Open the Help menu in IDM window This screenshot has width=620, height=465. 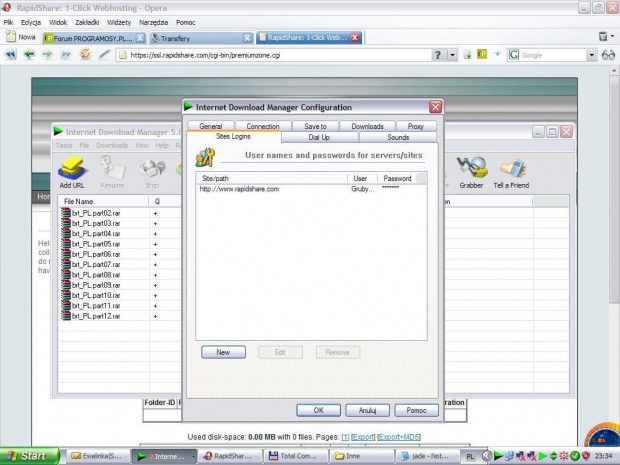(x=162, y=146)
